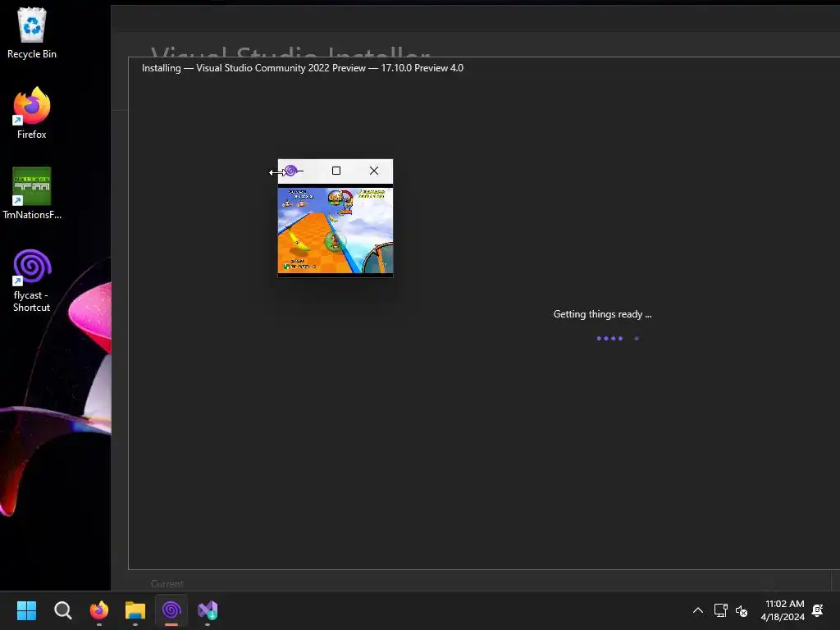Show hidden system tray icons
Image resolution: width=840 pixels, height=630 pixels.
[x=698, y=610]
